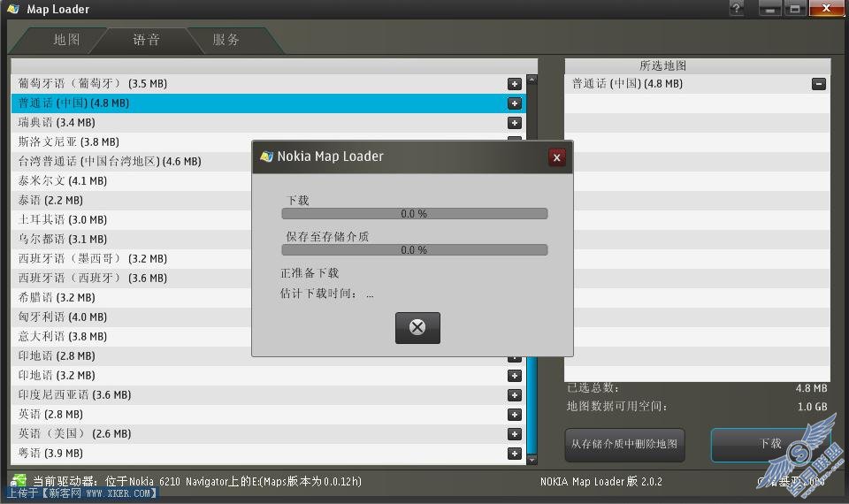Image resolution: width=849 pixels, height=504 pixels.
Task: Open the help question mark icon
Action: [737, 8]
